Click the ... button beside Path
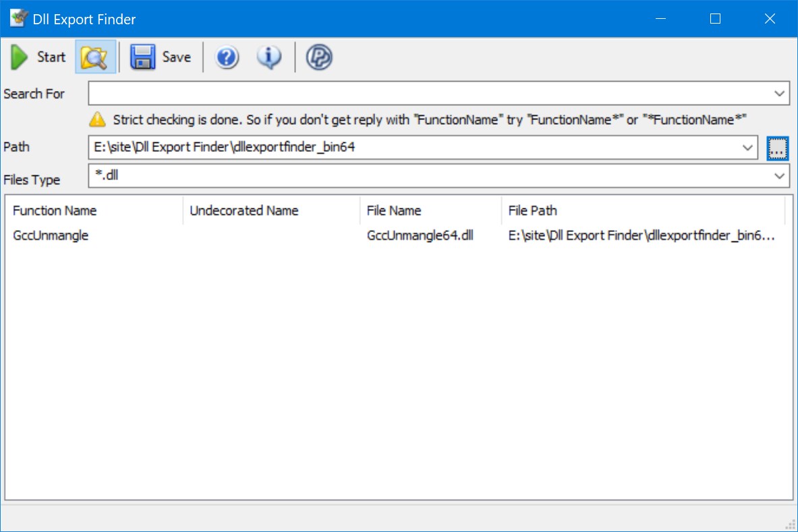 pyautogui.click(x=777, y=148)
